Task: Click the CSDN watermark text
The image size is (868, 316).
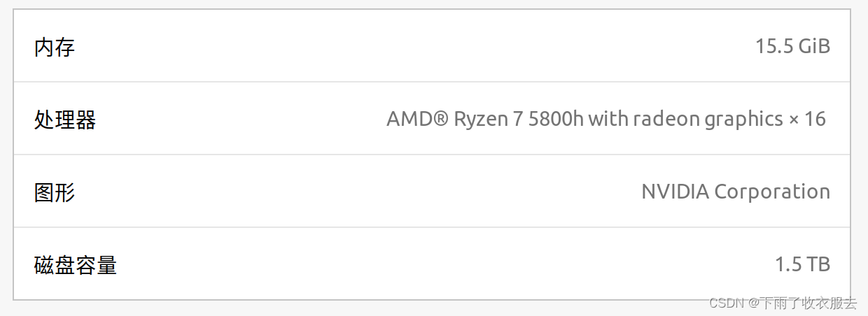Action: [727, 303]
